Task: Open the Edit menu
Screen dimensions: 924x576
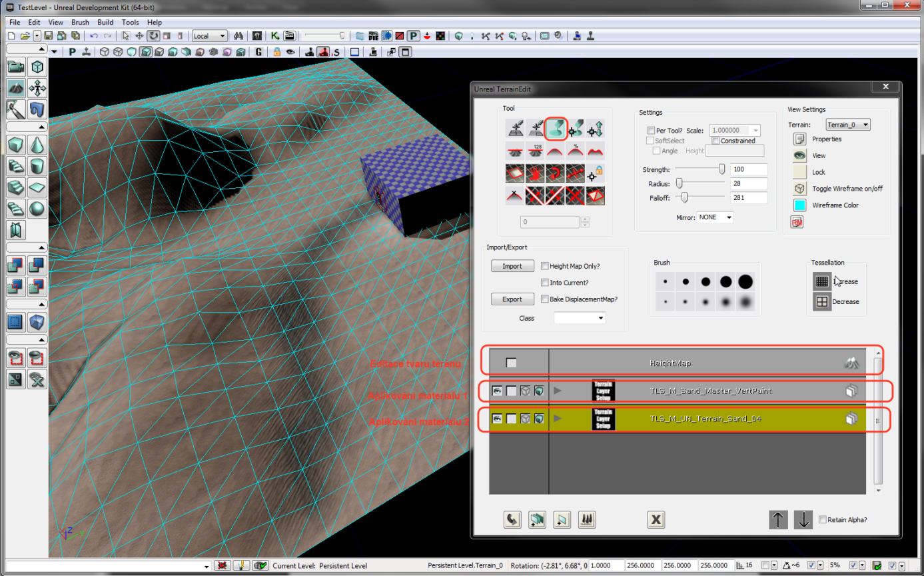Action: 35,22
